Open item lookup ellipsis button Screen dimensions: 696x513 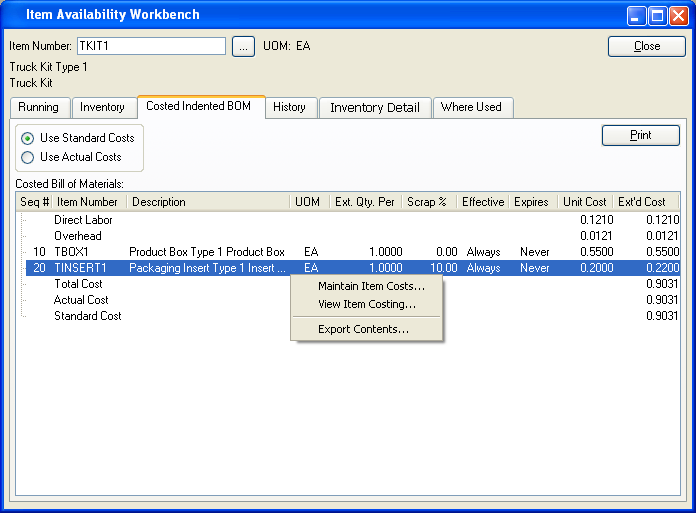(x=243, y=47)
